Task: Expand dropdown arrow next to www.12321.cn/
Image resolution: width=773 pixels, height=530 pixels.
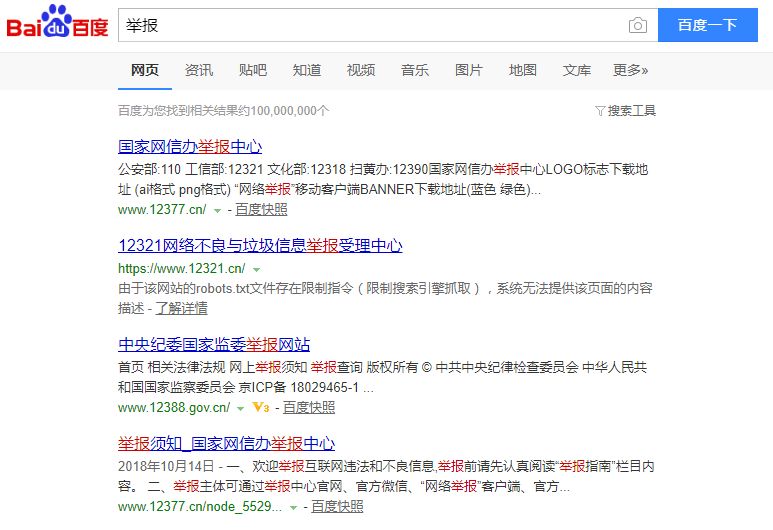Action: click(256, 270)
